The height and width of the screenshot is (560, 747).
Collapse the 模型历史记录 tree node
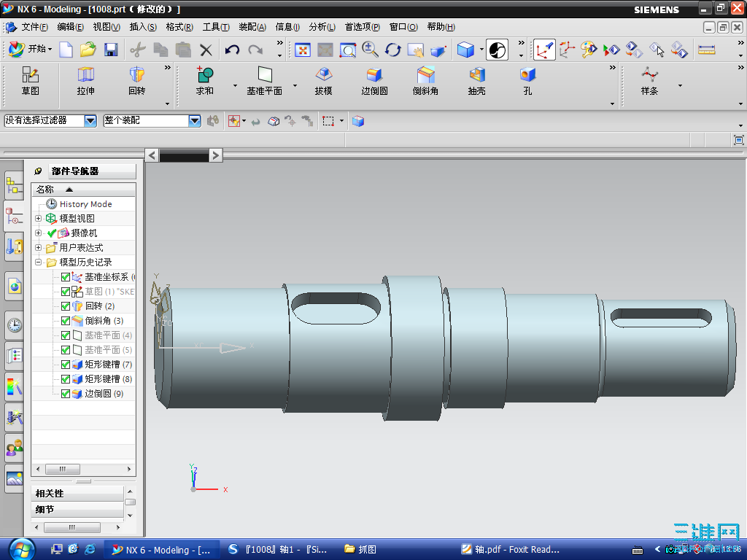[x=39, y=262]
